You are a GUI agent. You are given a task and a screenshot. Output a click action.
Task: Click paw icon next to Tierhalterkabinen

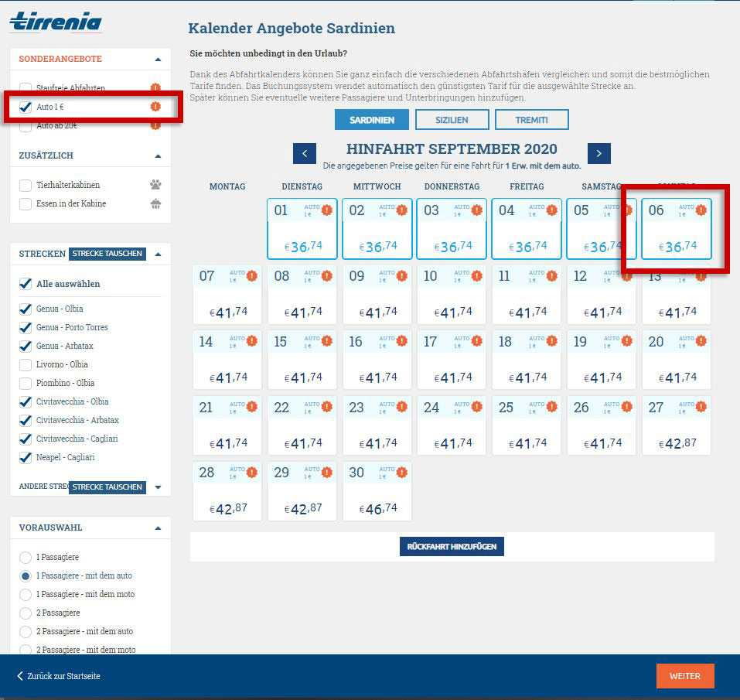155,185
